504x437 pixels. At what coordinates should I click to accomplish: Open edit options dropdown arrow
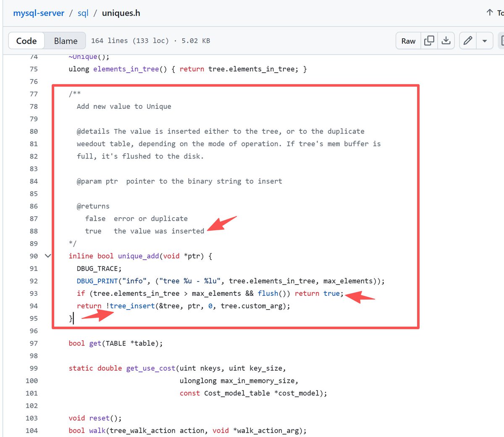coord(485,41)
